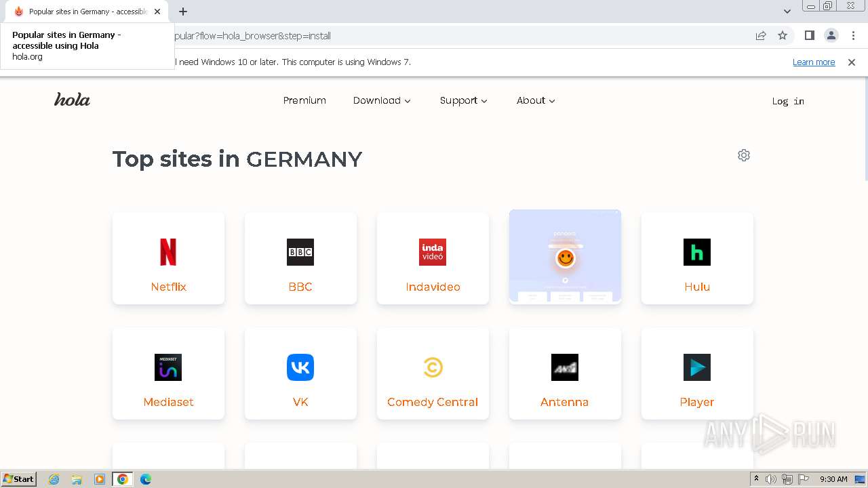Open the BBC logo tile
868x488 pixels.
pyautogui.click(x=300, y=252)
